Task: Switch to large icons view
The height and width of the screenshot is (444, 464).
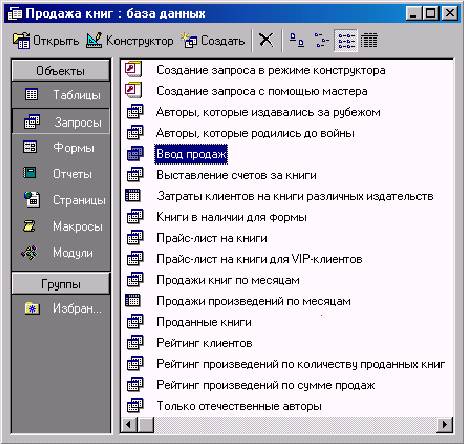Action: click(x=296, y=40)
